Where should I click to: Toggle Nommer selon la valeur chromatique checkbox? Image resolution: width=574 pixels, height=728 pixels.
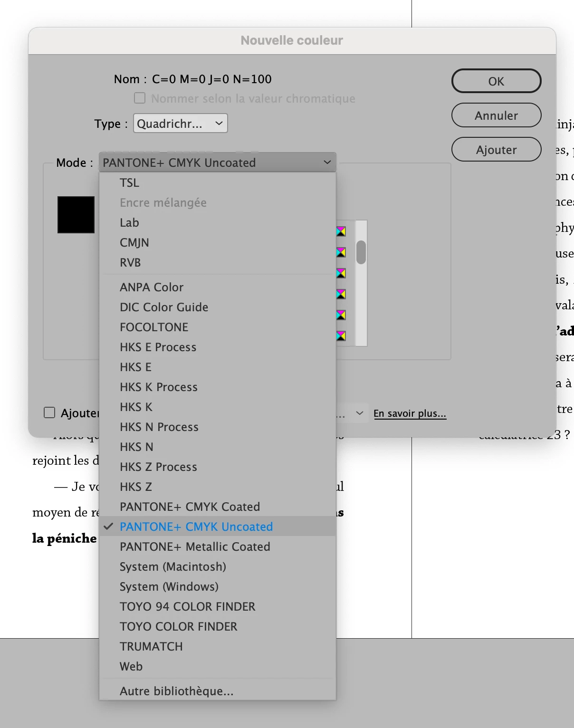tap(140, 98)
